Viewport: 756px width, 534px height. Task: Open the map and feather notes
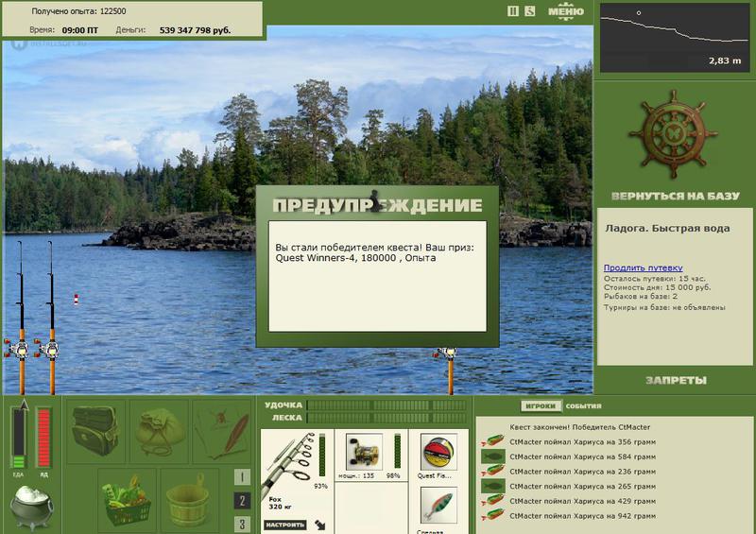[222, 430]
